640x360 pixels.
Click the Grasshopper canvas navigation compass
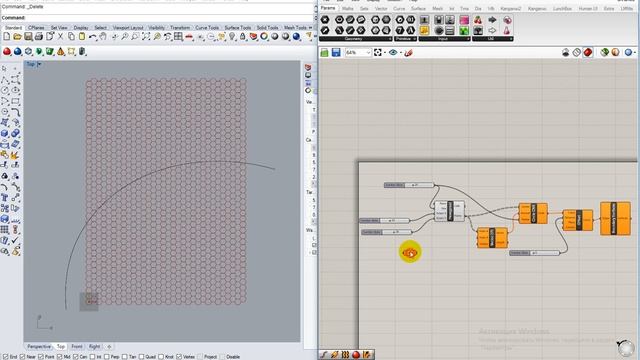625,348
